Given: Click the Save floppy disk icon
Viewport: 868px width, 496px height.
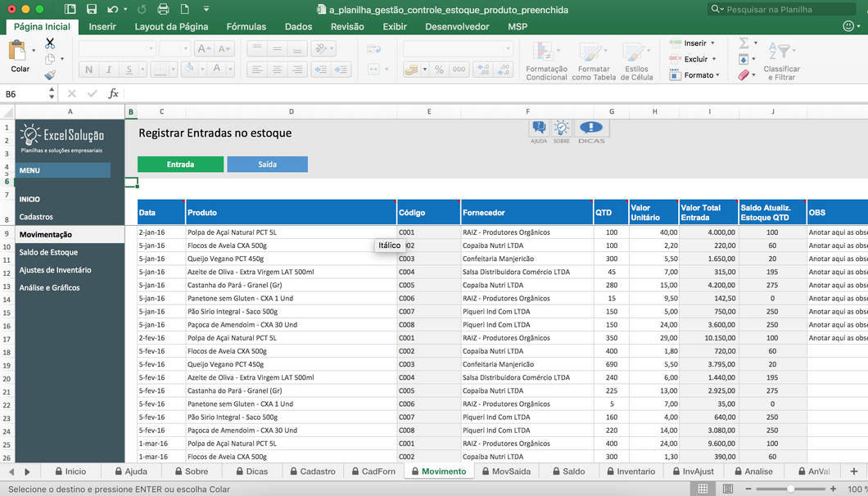Looking at the screenshot, I should pos(92,9).
